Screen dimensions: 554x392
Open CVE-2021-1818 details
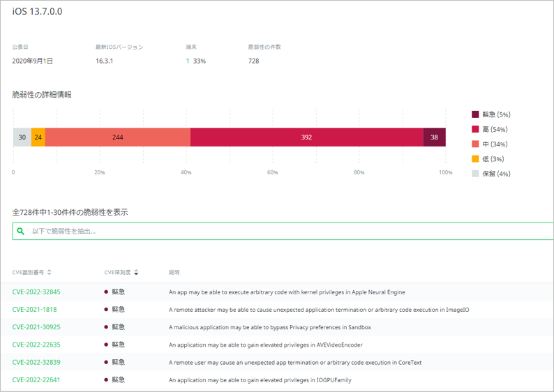tap(34, 310)
